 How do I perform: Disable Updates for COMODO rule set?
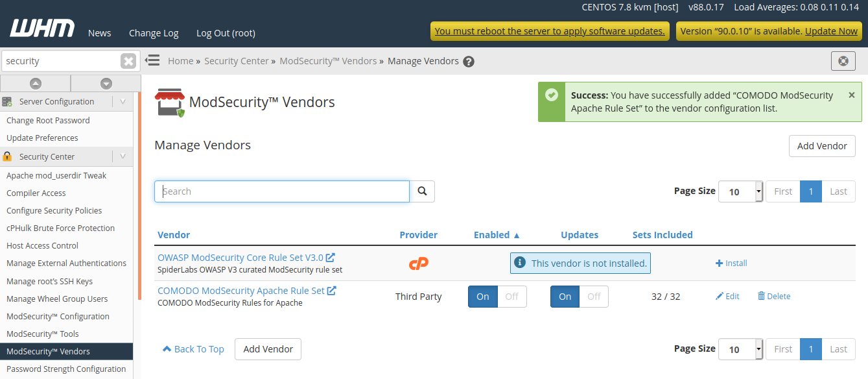tap(593, 296)
